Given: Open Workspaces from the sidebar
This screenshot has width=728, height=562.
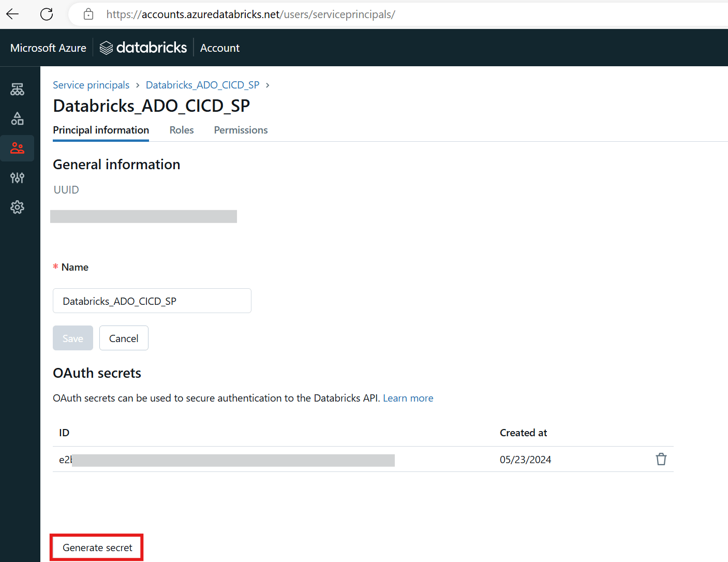Looking at the screenshot, I should [17, 90].
